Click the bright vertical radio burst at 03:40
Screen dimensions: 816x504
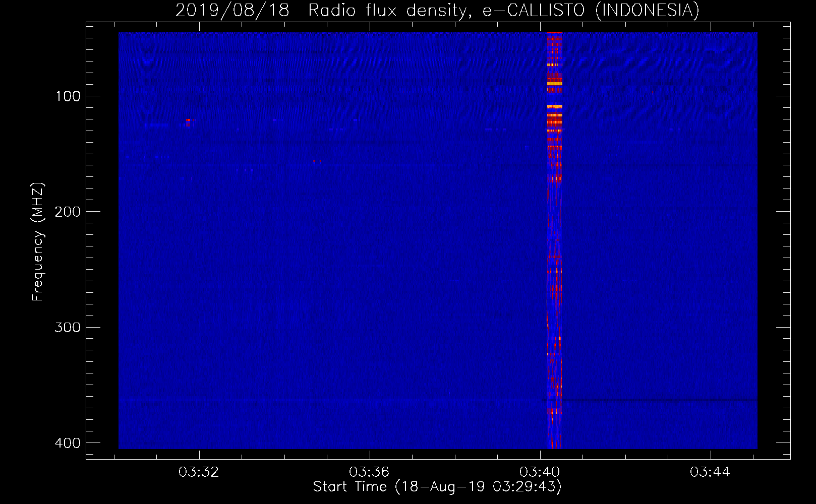(x=554, y=240)
